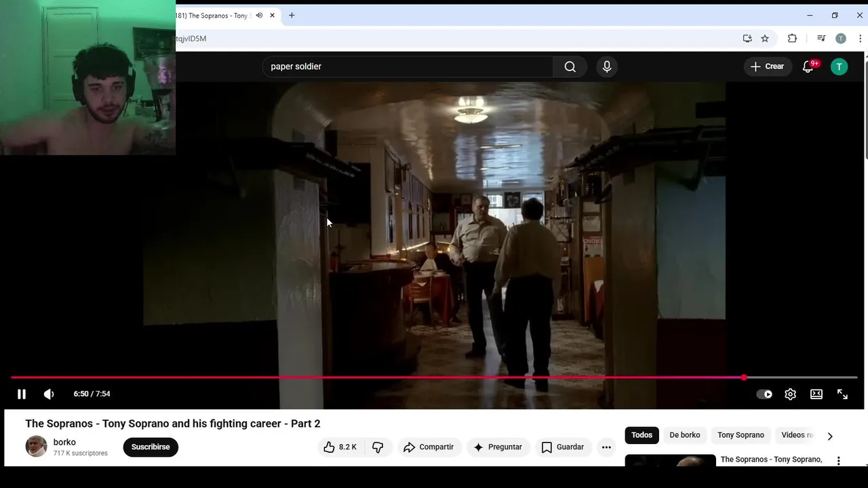Open Chrome three-dot menu
The width and height of the screenshot is (868, 488).
coord(860,39)
